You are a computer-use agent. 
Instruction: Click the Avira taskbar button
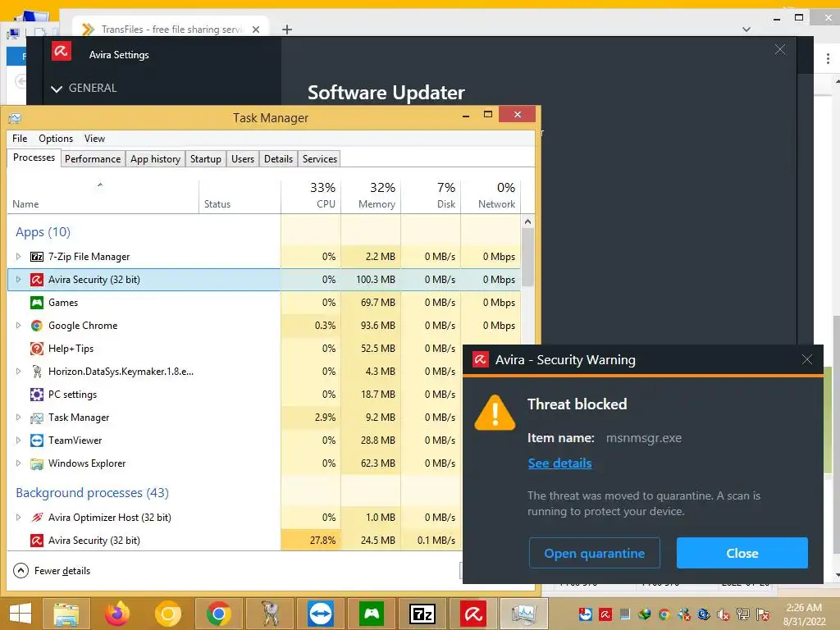(473, 614)
